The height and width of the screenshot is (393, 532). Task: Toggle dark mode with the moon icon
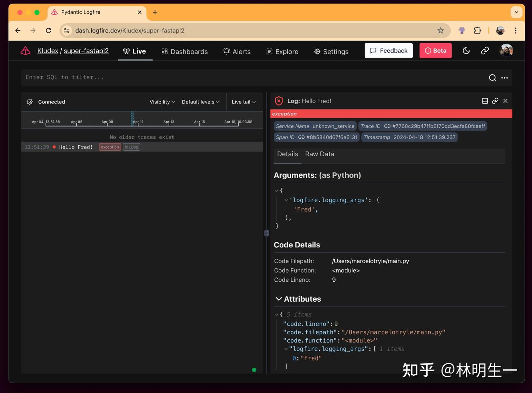tap(466, 50)
